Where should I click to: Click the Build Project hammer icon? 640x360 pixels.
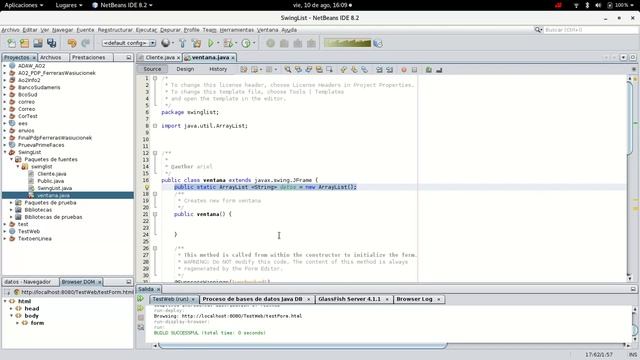[182, 43]
